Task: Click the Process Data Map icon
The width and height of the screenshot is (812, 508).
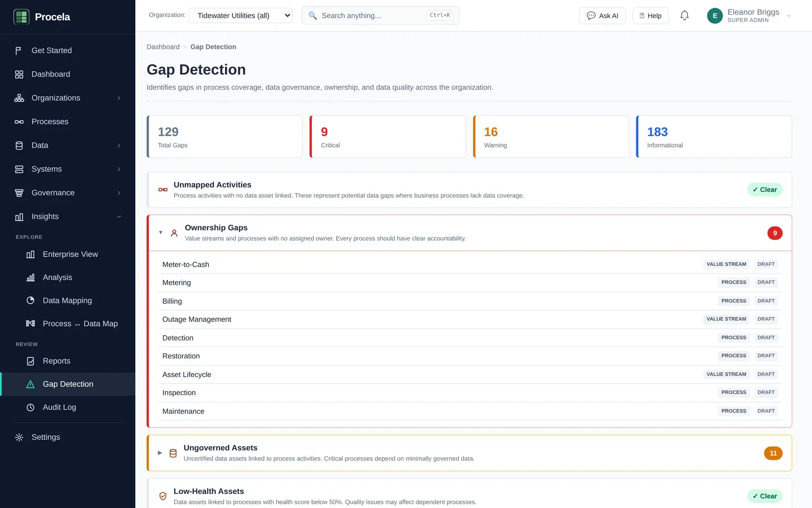Action: pos(30,323)
